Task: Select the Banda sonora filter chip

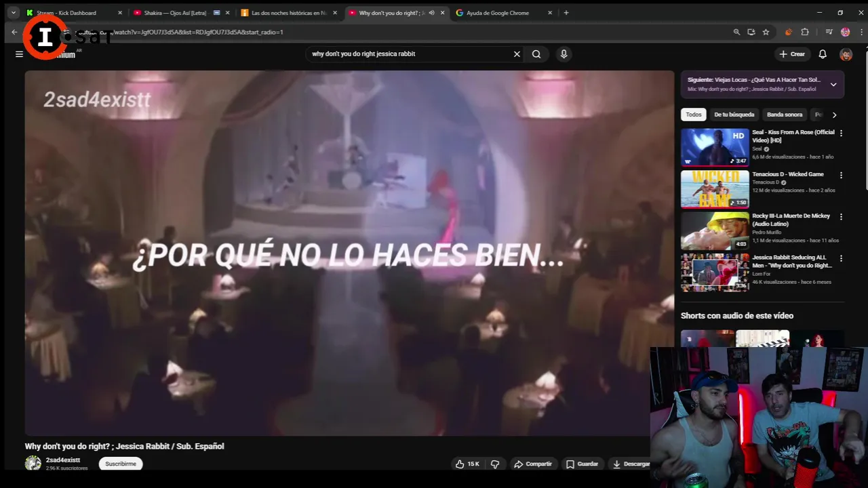Action: [x=785, y=115]
